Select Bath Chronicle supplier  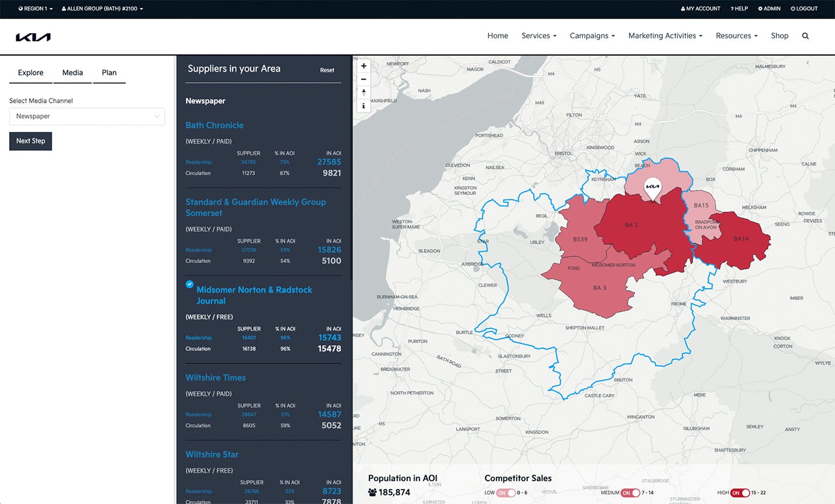(215, 125)
